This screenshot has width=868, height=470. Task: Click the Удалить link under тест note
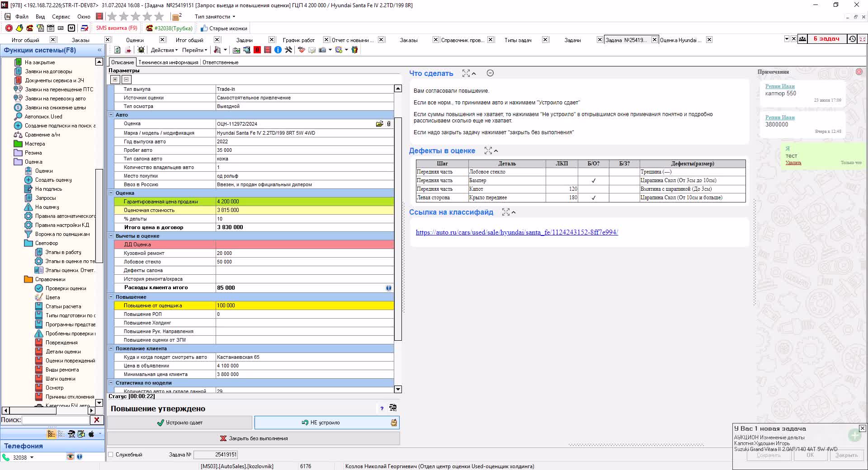[x=793, y=163]
